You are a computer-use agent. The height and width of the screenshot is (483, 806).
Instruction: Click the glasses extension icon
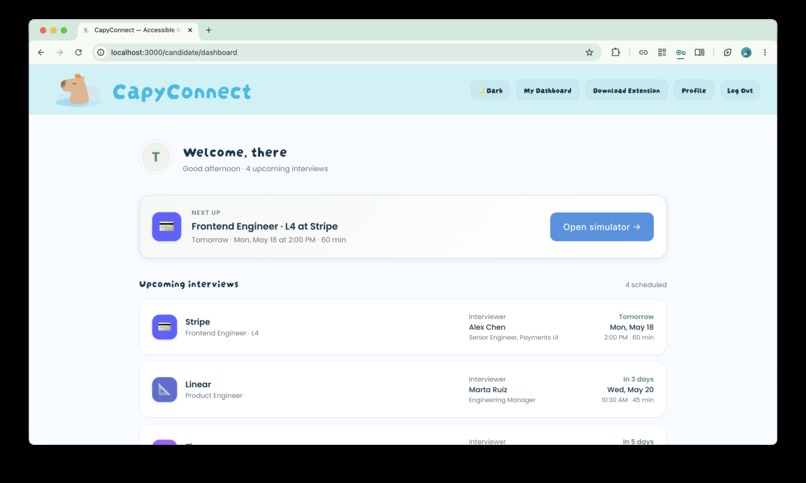coord(681,52)
